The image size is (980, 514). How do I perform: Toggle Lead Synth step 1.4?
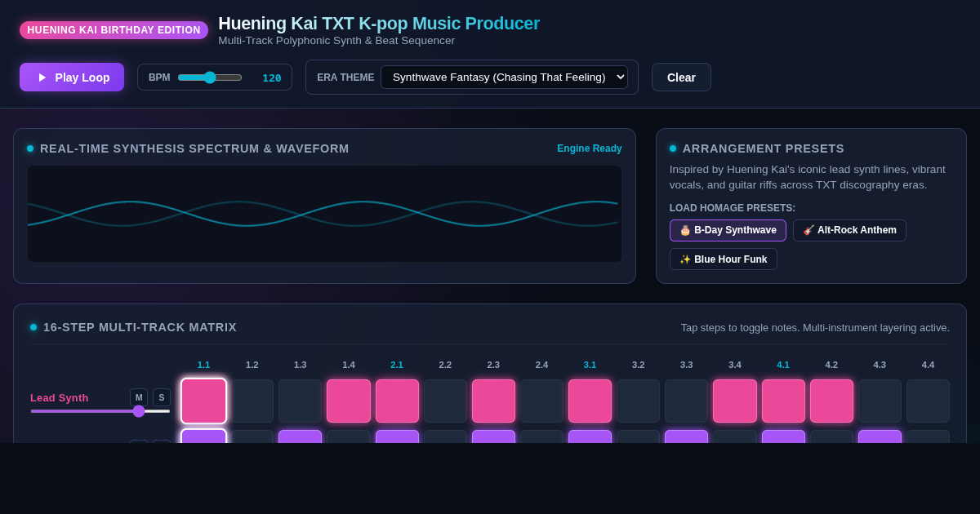point(349,401)
